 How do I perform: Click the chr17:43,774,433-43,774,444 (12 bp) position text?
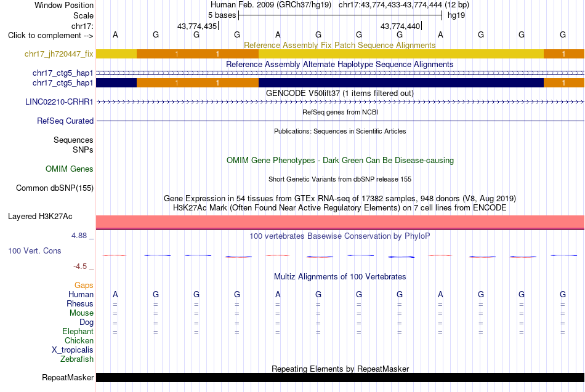click(x=404, y=5)
